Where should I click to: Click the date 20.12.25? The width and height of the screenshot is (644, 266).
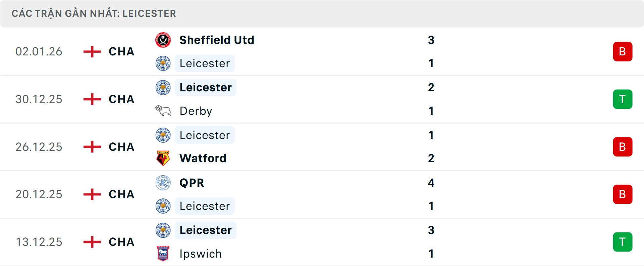39,194
